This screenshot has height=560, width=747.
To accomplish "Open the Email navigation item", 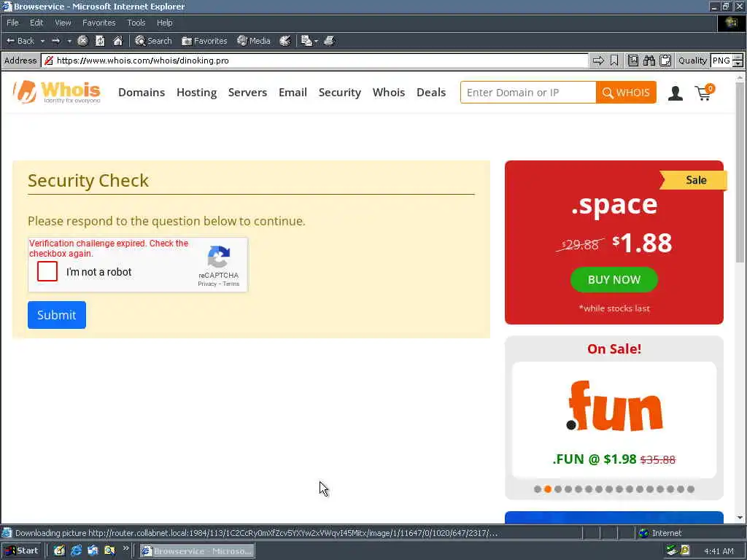I will [293, 93].
